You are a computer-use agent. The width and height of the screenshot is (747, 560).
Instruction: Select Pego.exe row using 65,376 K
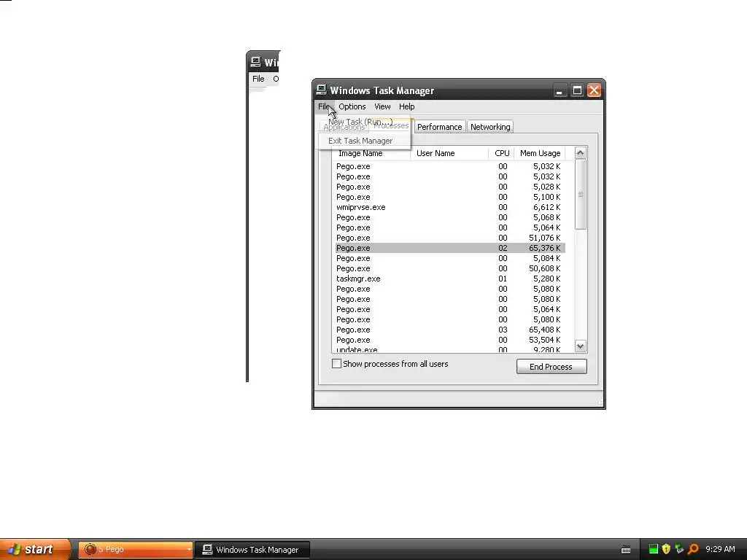(450, 248)
